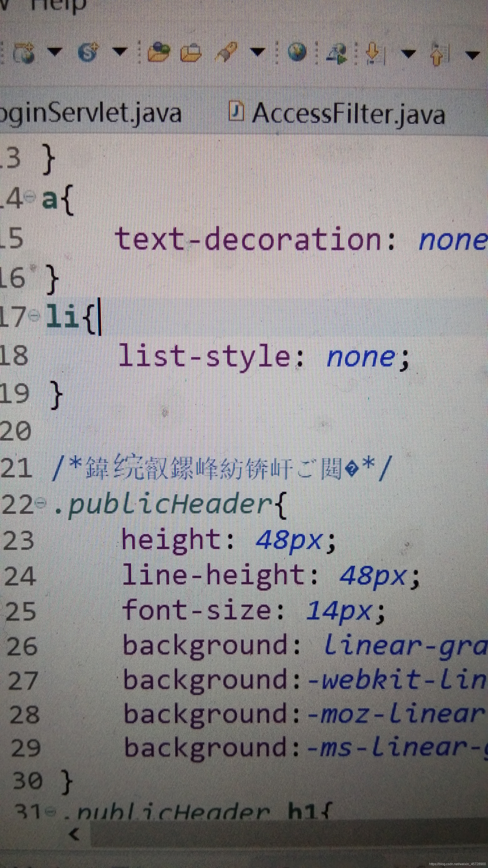Image resolution: width=488 pixels, height=868 pixels.
Task: Click the 'none' value of list-style
Action: (361, 358)
